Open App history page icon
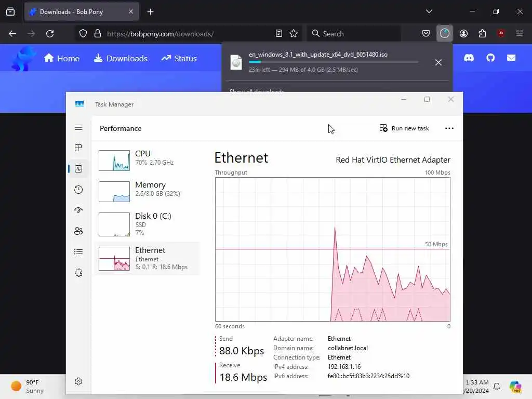This screenshot has width=532, height=399. [x=78, y=189]
